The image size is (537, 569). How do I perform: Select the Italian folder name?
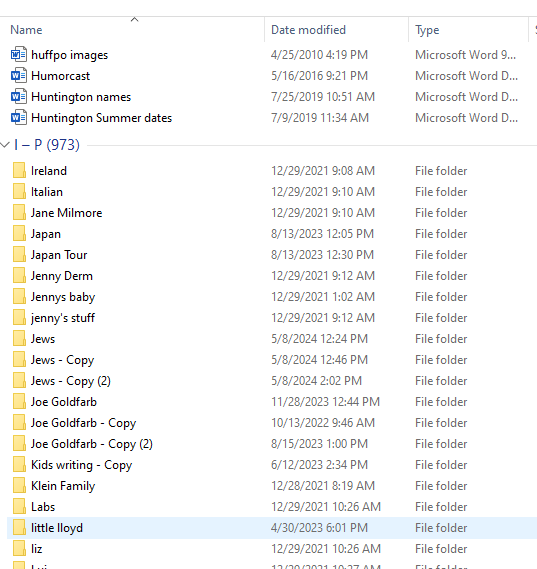[47, 192]
